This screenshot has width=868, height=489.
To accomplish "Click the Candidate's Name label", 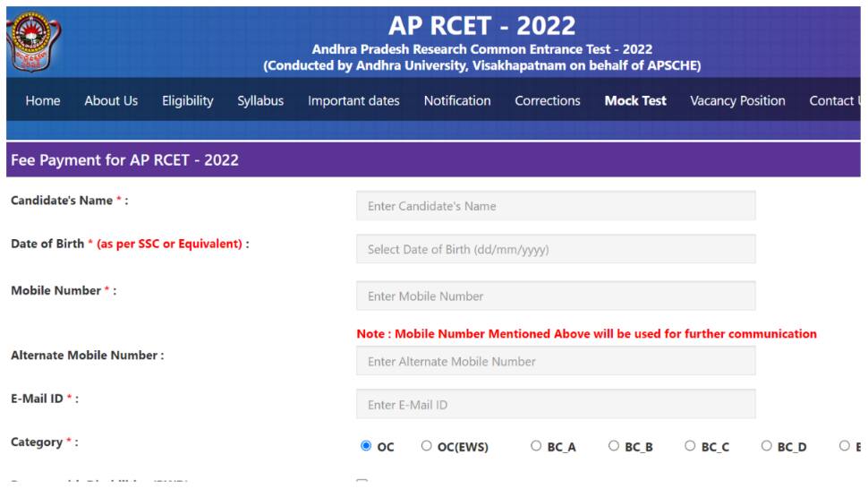I will click(x=69, y=201).
